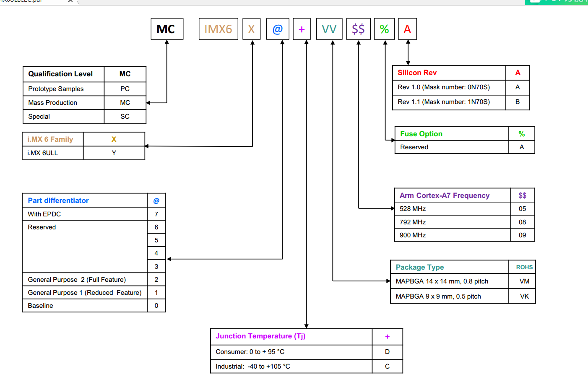Select the 08 frequency code
Screen dimensions: 588x377
point(523,222)
